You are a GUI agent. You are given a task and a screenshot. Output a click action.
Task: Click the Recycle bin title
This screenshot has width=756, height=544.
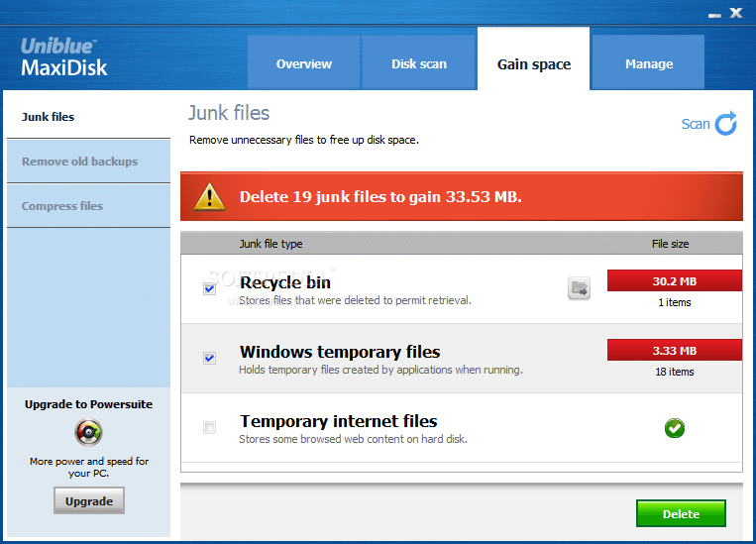[285, 282]
